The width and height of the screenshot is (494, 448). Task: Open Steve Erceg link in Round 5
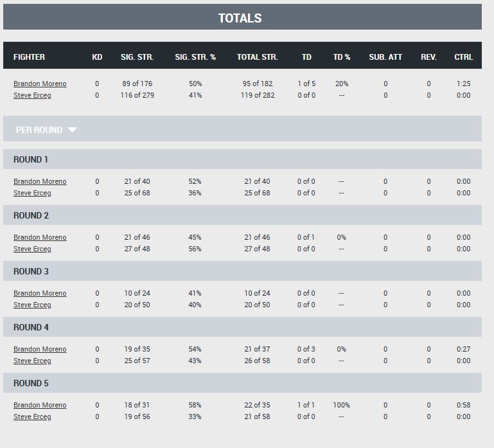point(32,417)
